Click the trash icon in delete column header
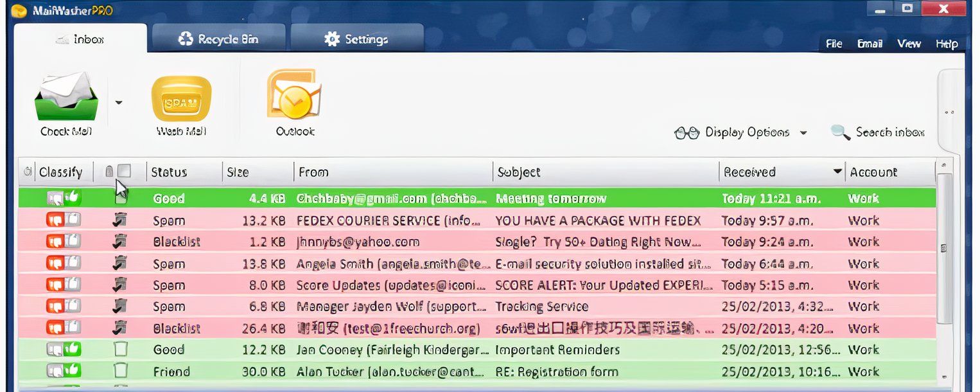The height and width of the screenshot is (392, 980). click(x=109, y=172)
